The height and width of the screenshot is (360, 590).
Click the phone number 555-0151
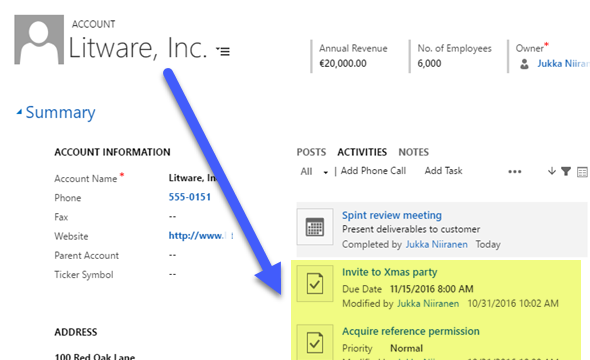tap(190, 197)
